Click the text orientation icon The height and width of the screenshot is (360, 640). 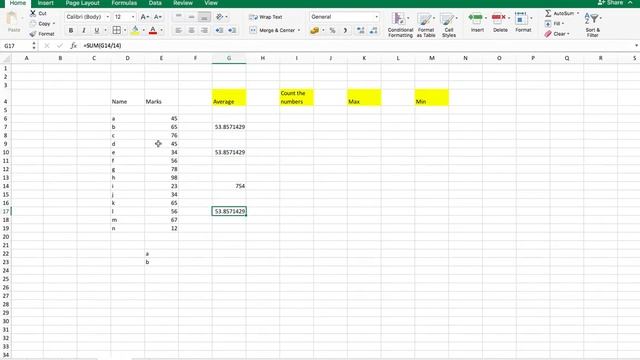click(x=220, y=17)
